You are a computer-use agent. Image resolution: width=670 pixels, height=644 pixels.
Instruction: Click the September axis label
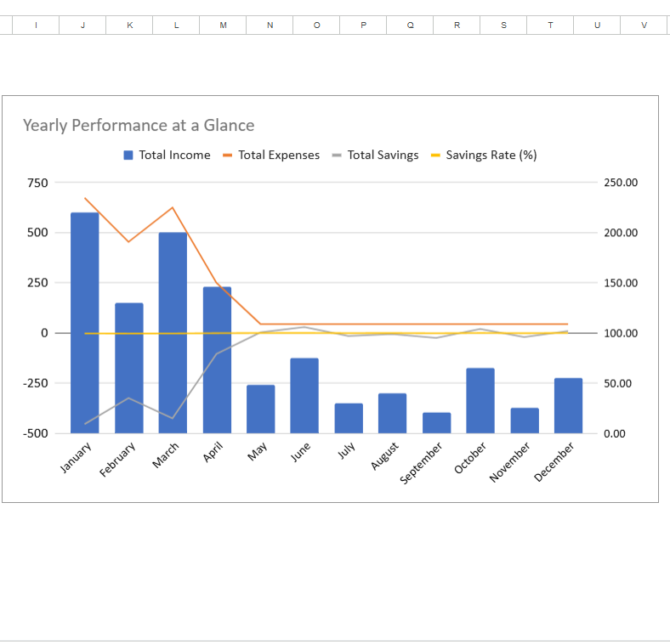click(x=422, y=463)
